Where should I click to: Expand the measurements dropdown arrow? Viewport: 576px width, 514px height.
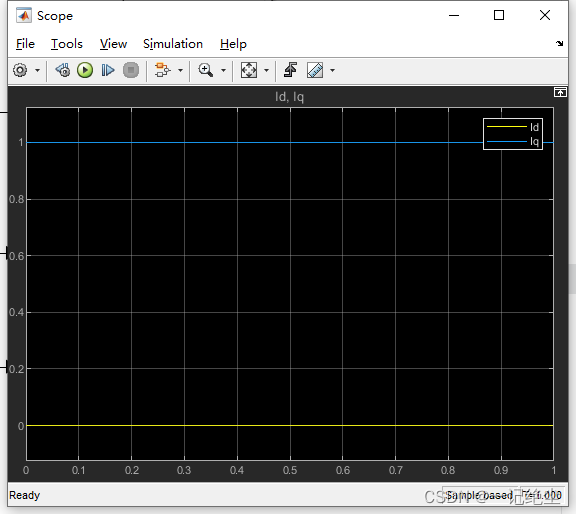tap(332, 70)
